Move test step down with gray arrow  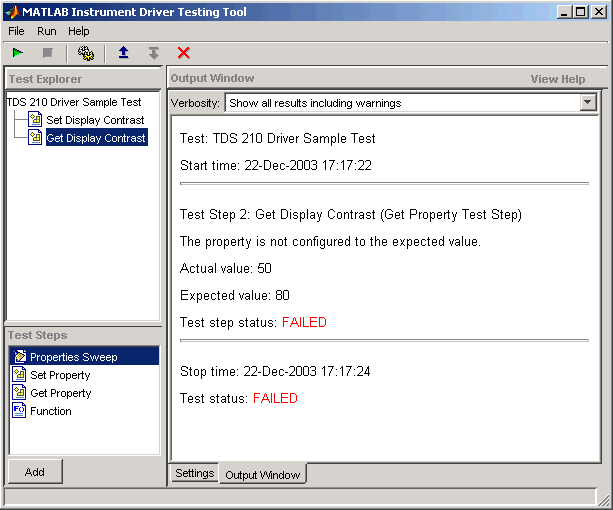[x=154, y=53]
